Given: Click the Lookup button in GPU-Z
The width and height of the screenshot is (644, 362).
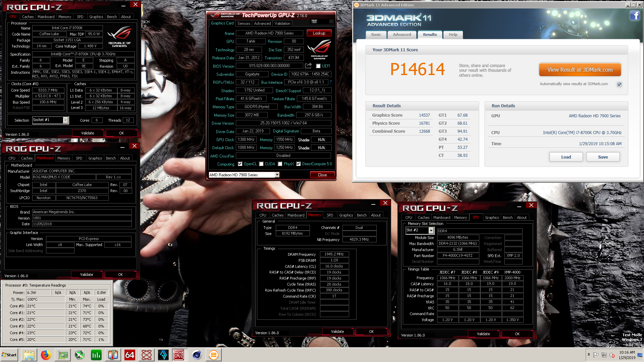Looking at the screenshot, I should [x=319, y=33].
